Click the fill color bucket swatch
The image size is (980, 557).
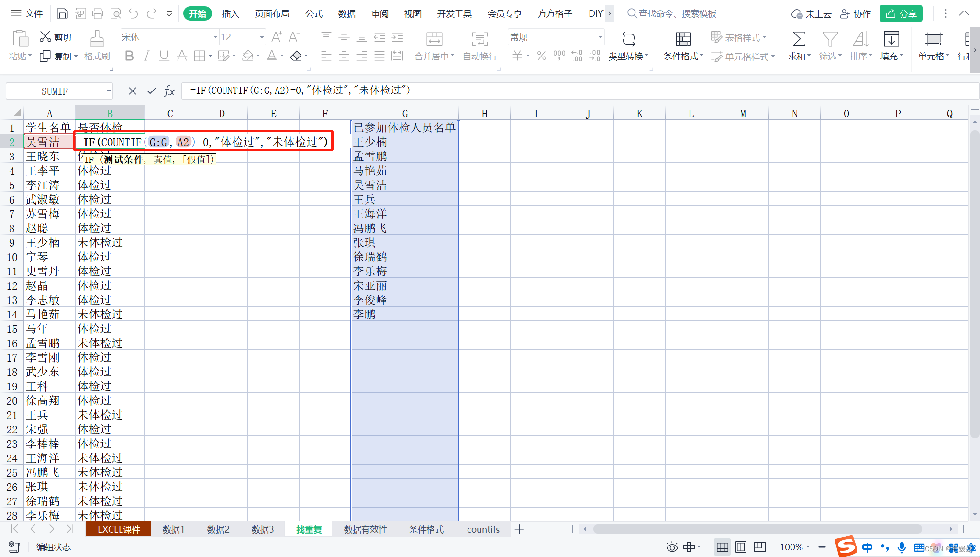247,56
